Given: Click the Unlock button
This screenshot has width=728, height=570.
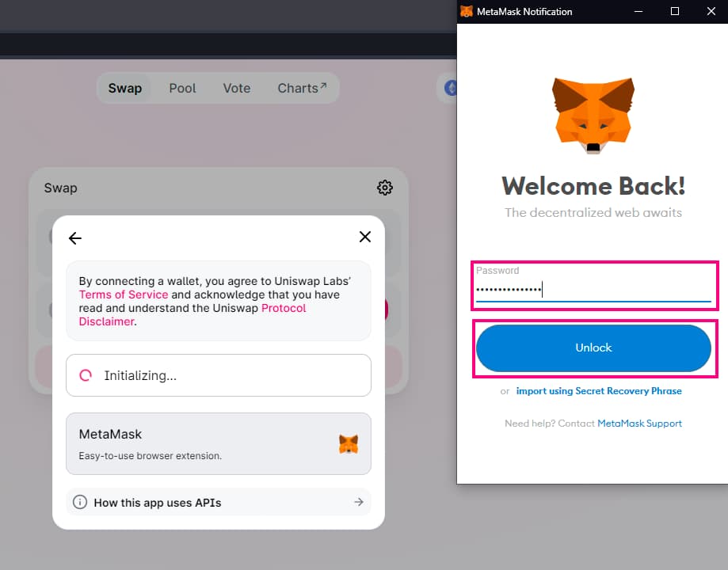Looking at the screenshot, I should [x=593, y=348].
